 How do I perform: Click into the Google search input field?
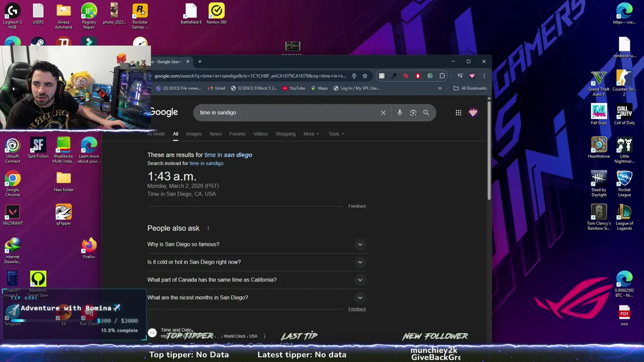coord(287,113)
